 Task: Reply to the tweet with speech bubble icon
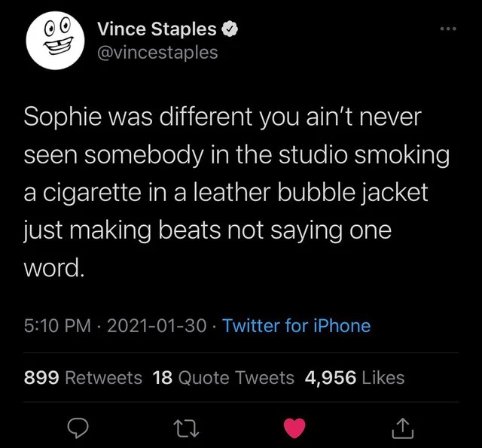79,427
